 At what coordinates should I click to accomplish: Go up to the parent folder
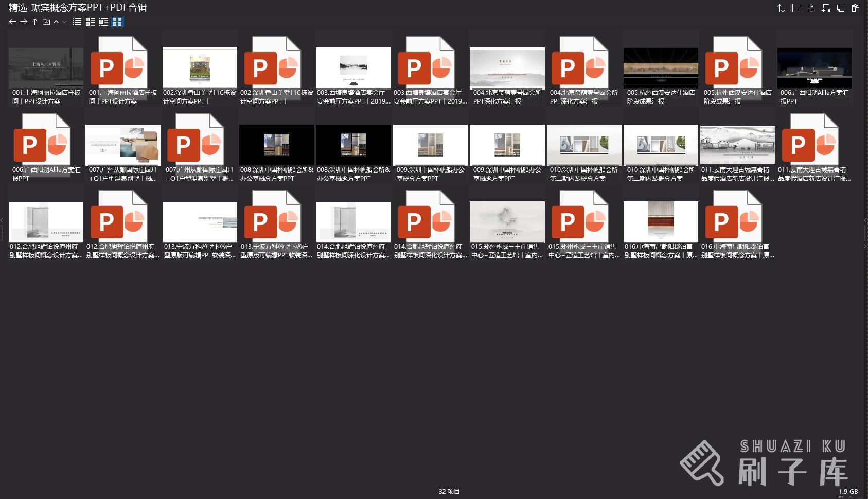point(34,22)
